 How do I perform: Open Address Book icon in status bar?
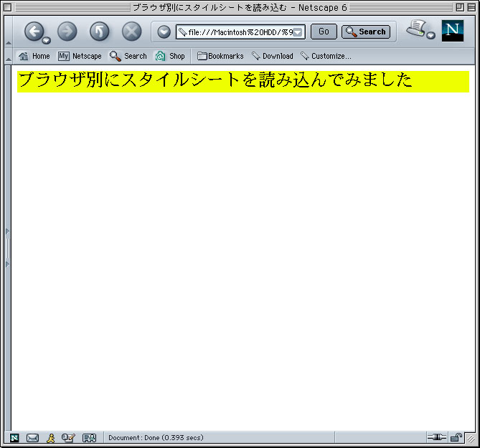pos(90,438)
